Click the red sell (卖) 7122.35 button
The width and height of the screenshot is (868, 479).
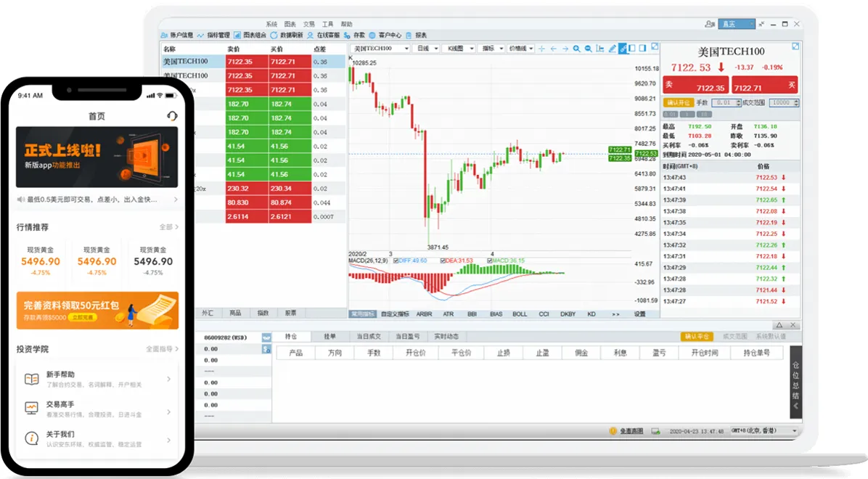tap(695, 85)
